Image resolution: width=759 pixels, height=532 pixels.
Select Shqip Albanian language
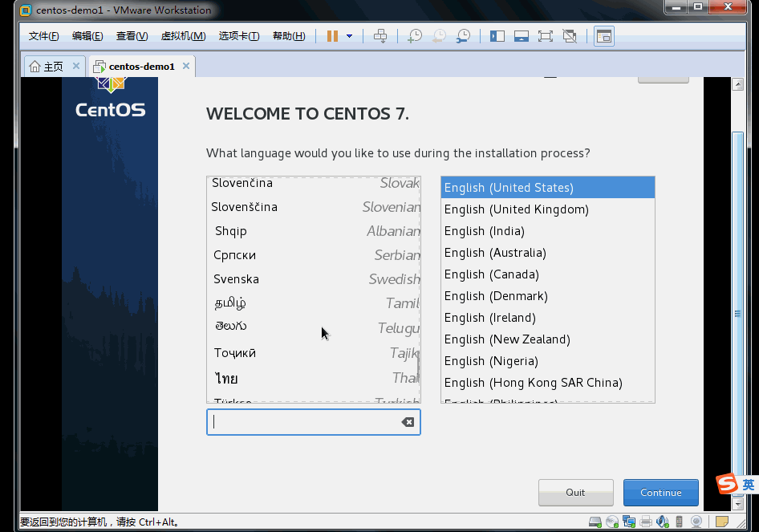[x=314, y=231]
